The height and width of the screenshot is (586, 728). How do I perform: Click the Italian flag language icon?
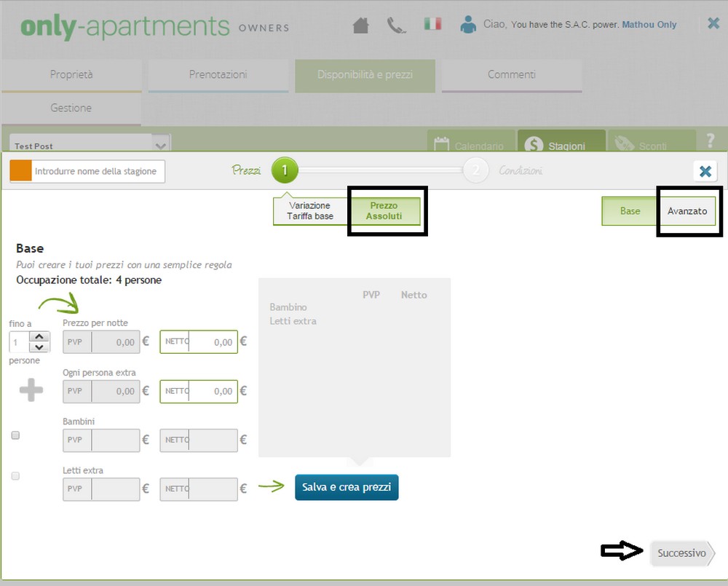click(432, 24)
